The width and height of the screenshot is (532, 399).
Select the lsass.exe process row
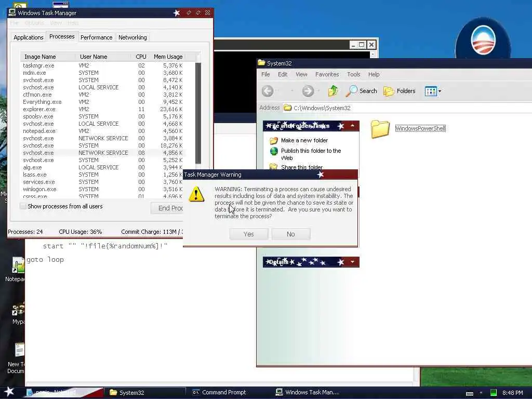click(x=103, y=175)
